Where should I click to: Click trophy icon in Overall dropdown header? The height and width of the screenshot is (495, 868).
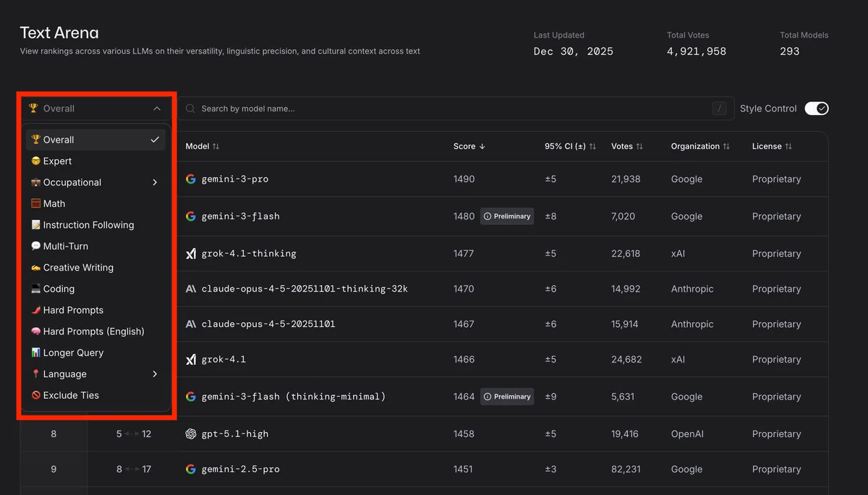(33, 109)
